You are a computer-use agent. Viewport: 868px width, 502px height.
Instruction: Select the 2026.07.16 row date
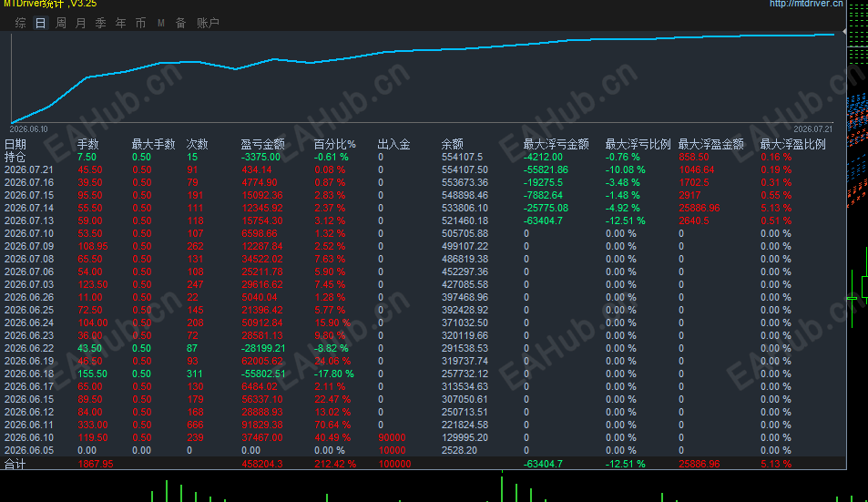pos(29,182)
